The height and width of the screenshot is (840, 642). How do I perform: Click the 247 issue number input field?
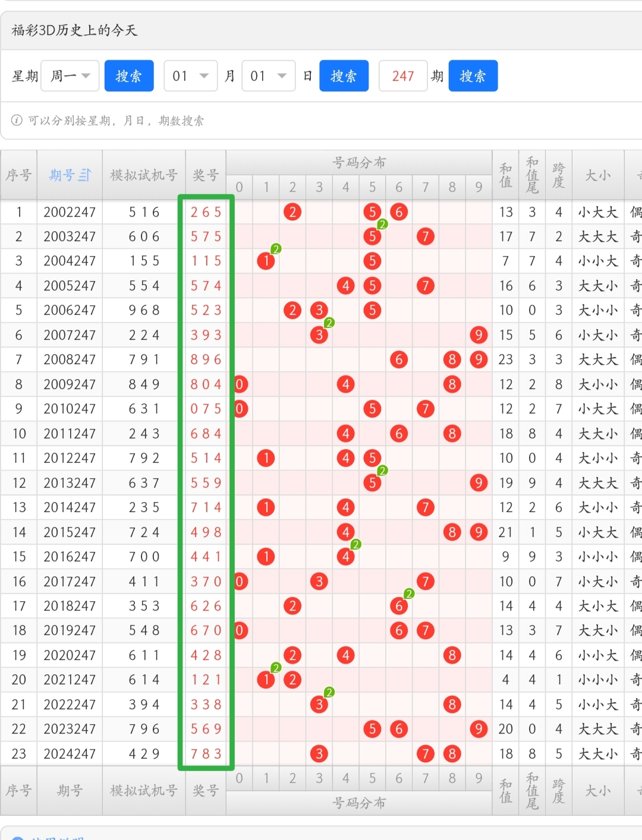[x=403, y=76]
